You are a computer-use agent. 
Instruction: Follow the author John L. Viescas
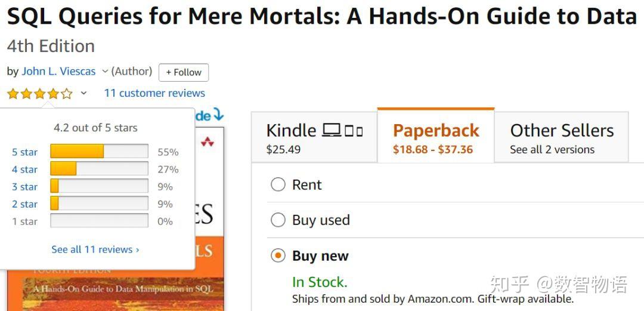[184, 72]
